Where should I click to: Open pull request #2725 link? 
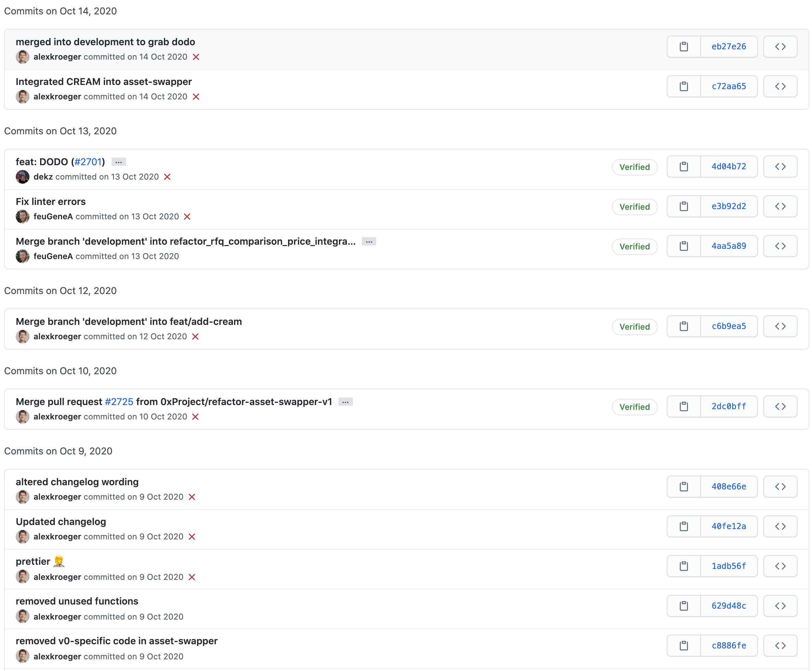[119, 402]
